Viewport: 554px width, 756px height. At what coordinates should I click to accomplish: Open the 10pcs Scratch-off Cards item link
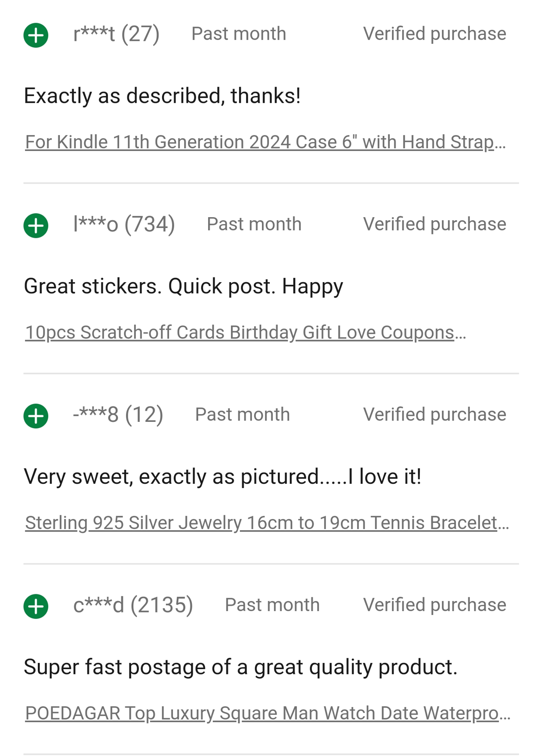[x=245, y=332]
